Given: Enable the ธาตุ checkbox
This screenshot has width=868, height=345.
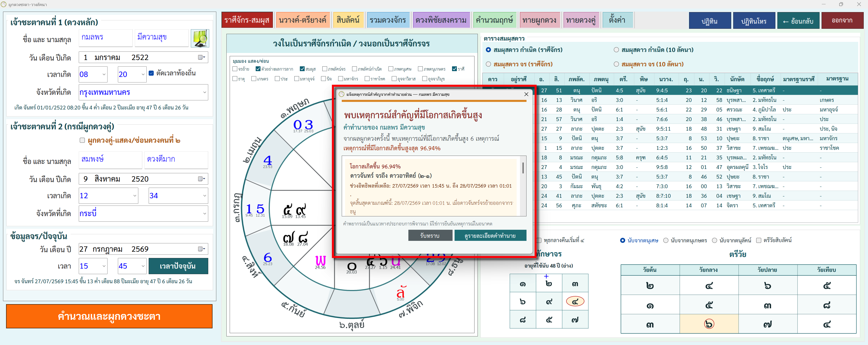Looking at the screenshot, I should tap(235, 79).
